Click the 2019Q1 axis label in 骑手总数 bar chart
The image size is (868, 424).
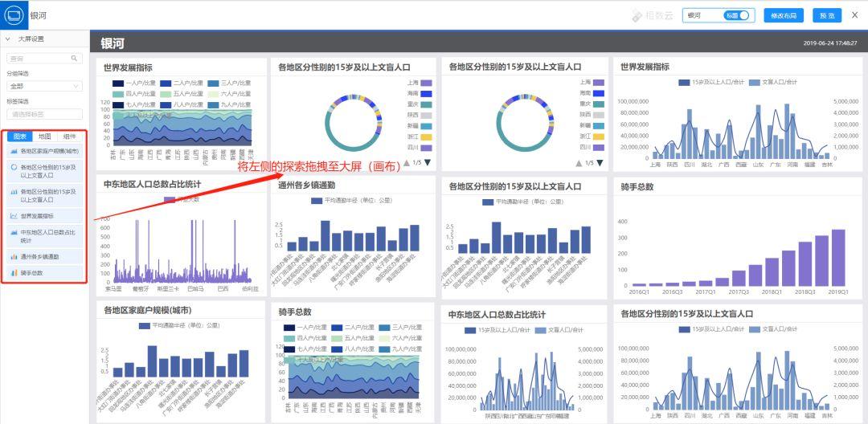(837, 291)
